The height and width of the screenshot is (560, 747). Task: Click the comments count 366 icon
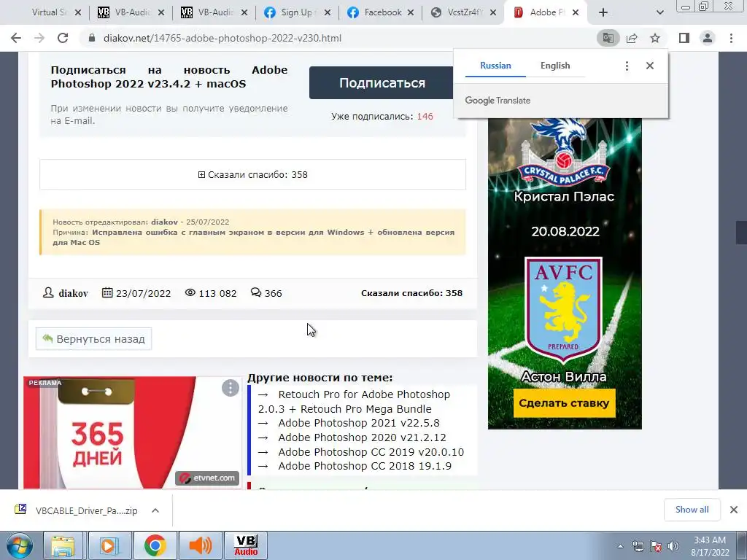click(x=256, y=292)
